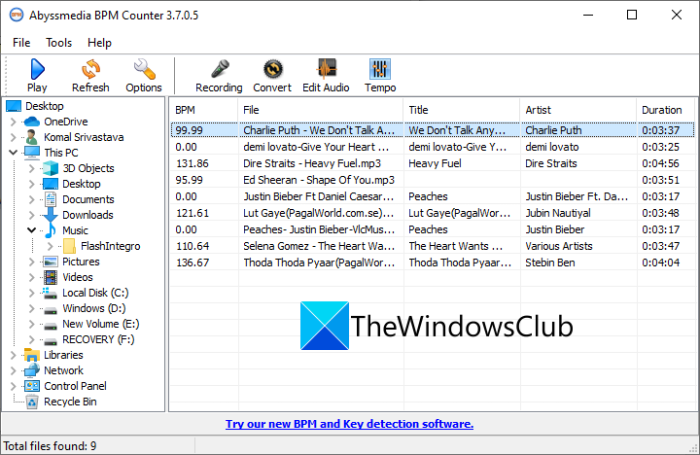700x455 pixels.
Task: Select the Network icon
Action: pos(32,371)
